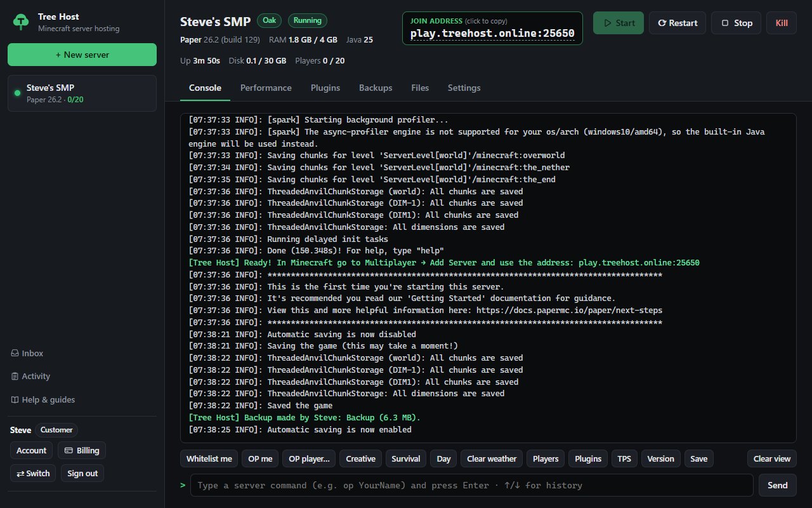Click the green status dot beside Steve's SMP

pyautogui.click(x=18, y=93)
